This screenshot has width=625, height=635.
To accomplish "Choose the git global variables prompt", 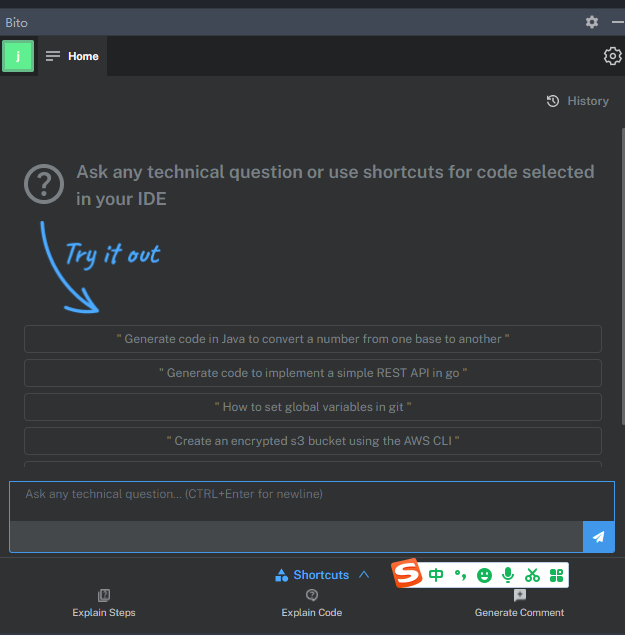I will (x=313, y=407).
